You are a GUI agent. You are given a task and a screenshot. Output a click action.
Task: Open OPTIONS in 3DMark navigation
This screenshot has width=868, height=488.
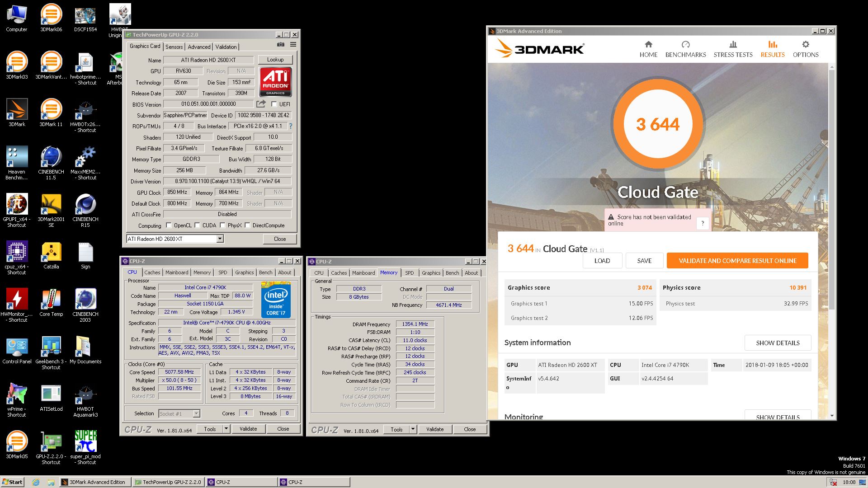pyautogui.click(x=806, y=49)
